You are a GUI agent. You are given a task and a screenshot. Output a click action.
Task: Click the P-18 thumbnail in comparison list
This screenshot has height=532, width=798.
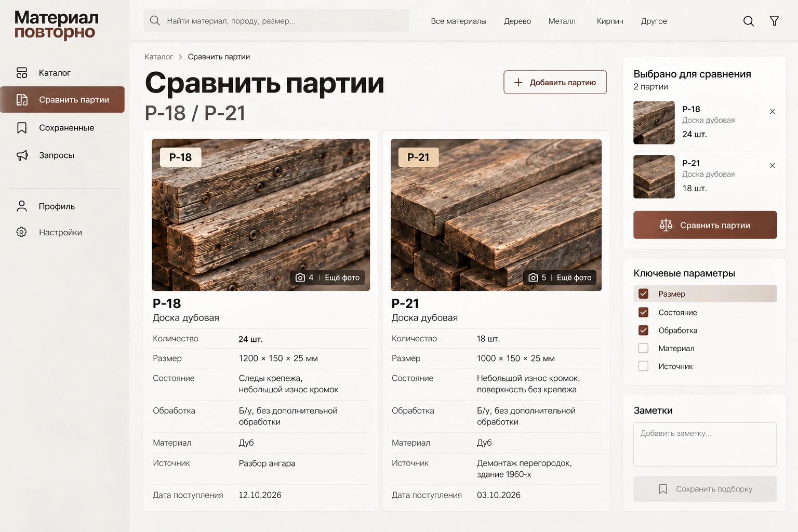click(x=654, y=123)
